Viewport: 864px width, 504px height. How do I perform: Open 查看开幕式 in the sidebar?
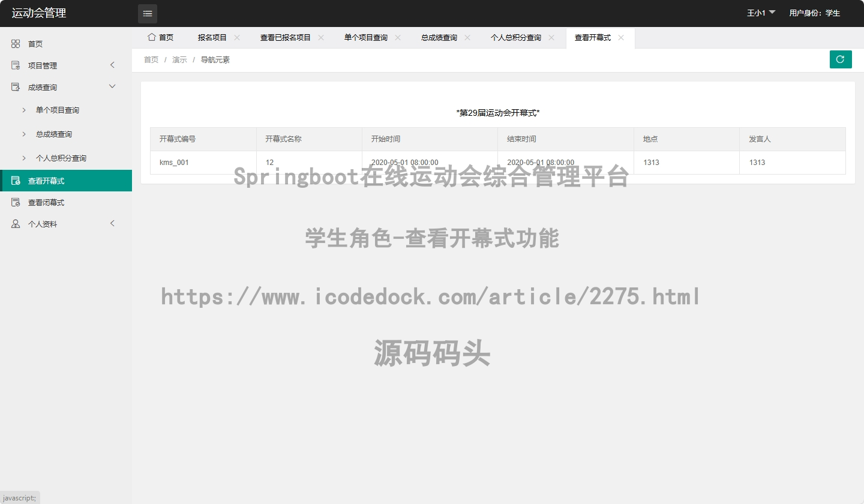[66, 181]
